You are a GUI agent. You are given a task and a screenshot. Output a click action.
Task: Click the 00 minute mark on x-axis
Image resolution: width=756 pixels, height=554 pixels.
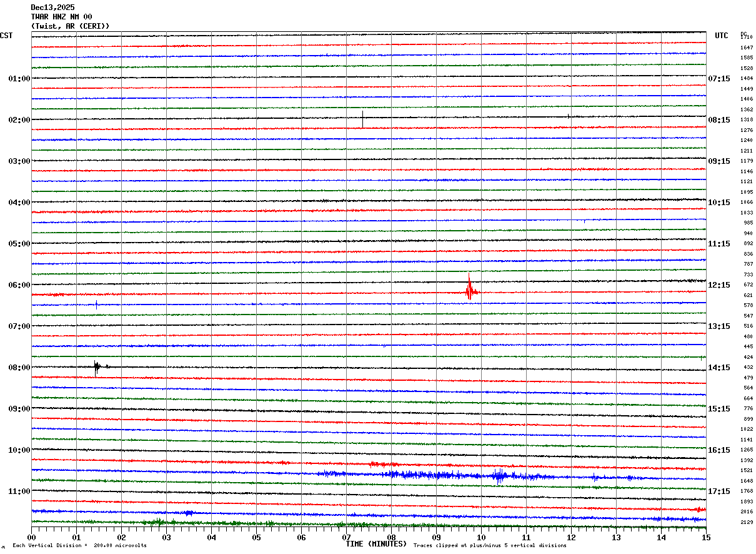32,537
